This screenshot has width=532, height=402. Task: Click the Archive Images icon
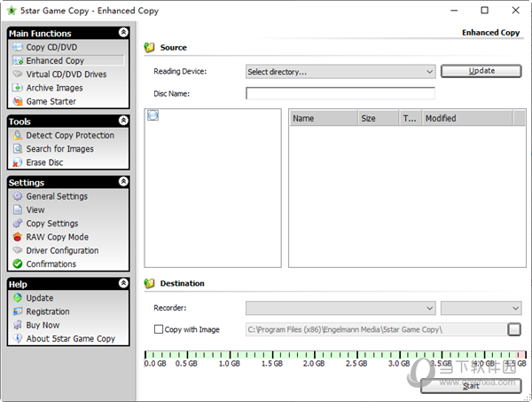point(18,88)
